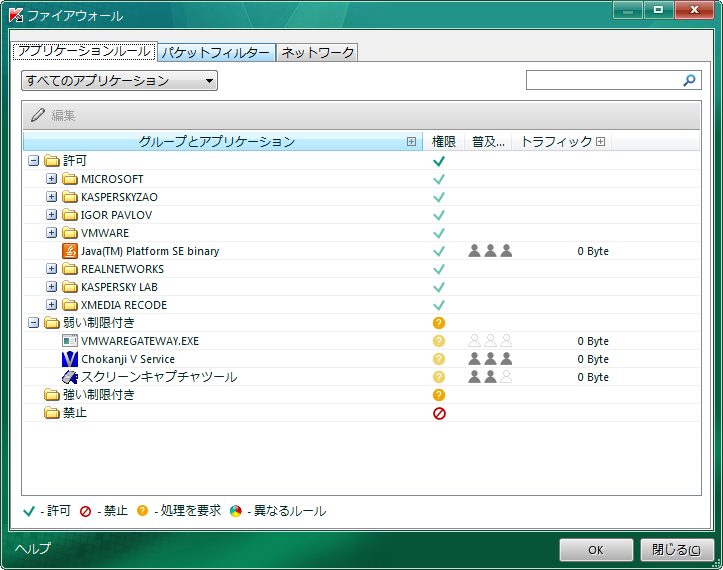The width and height of the screenshot is (723, 570).
Task: Toggle permission status for KASPERSKY LAB
Action: point(439,287)
